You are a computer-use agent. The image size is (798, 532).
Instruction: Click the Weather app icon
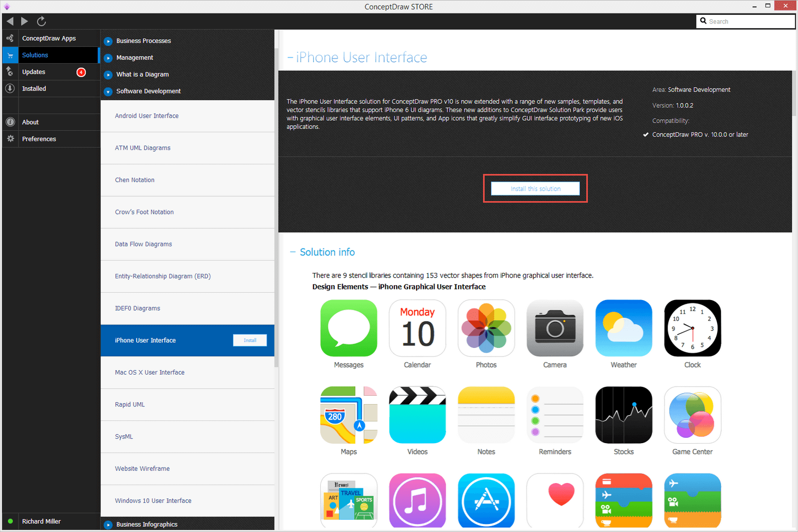(624, 328)
